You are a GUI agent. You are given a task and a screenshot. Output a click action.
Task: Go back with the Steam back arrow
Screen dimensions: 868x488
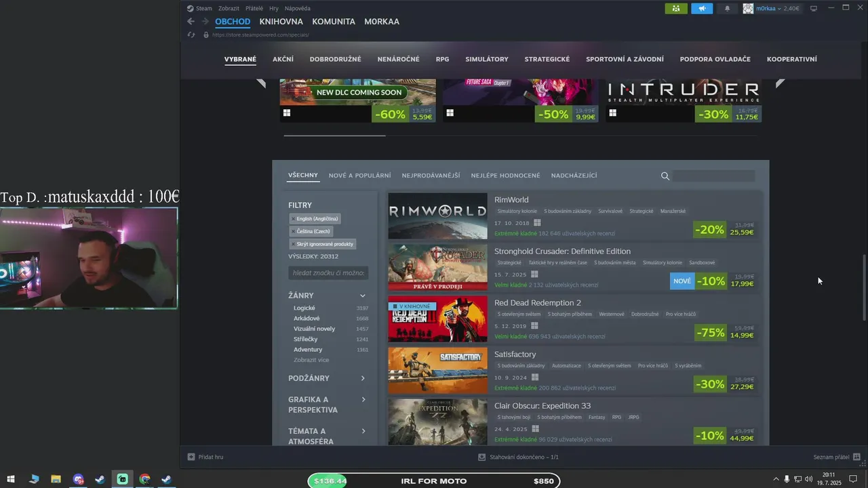click(x=191, y=22)
